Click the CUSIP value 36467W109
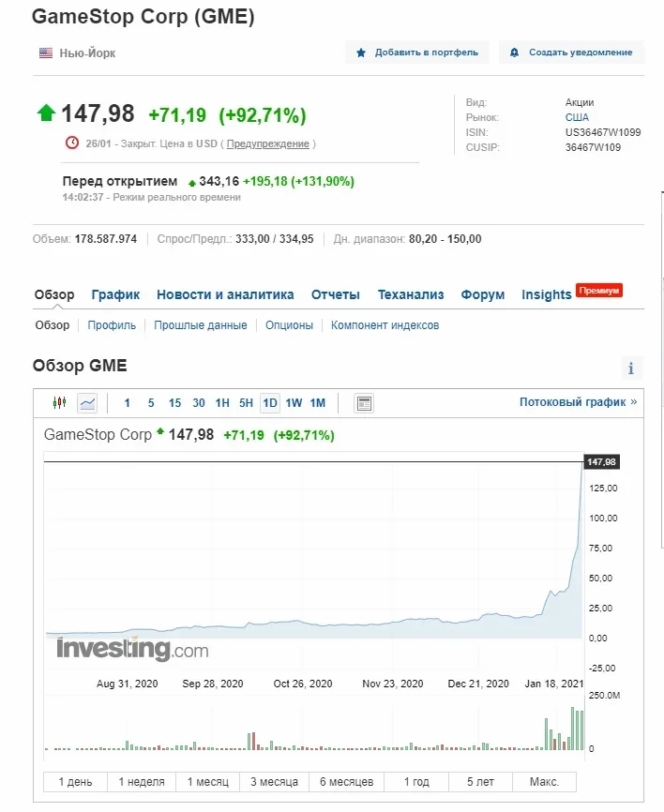The height and width of the screenshot is (812, 664). coord(593,147)
